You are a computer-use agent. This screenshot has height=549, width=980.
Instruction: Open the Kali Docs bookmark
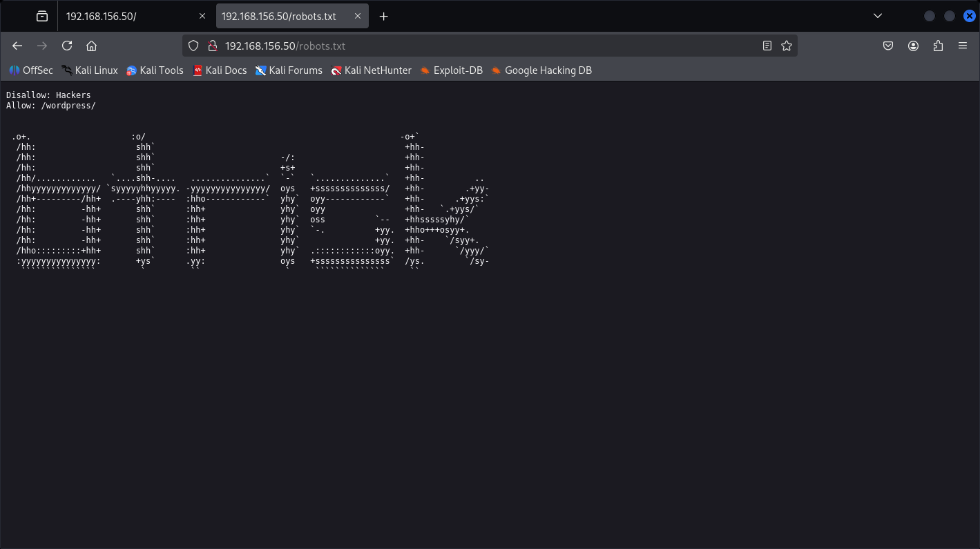(x=220, y=70)
